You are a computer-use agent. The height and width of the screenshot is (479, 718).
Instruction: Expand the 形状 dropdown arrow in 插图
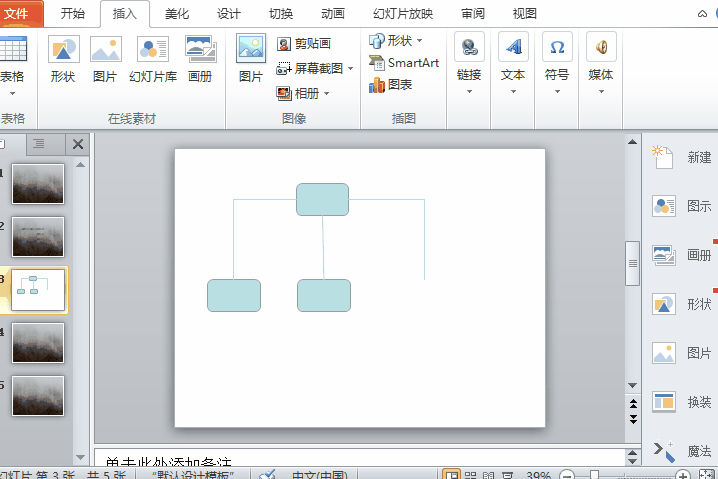point(419,41)
